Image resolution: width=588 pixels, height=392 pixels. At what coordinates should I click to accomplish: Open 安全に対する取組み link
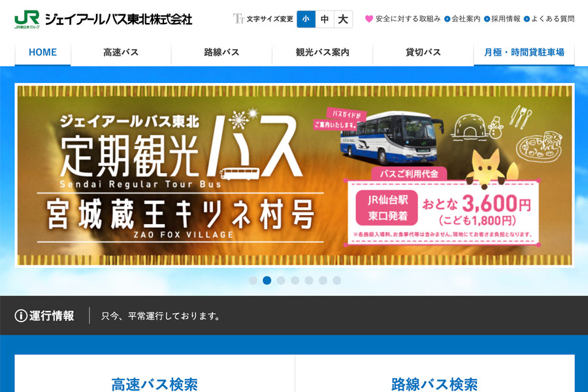pos(408,19)
